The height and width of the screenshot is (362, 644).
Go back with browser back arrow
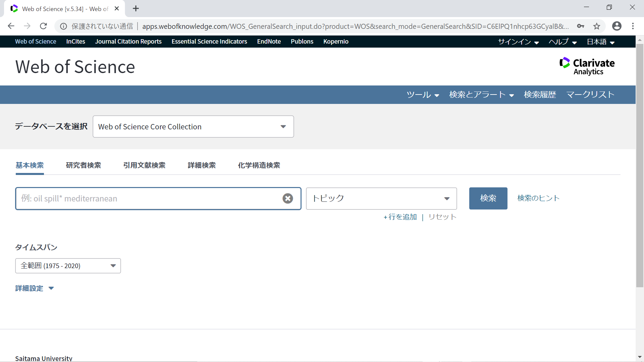pos(11,26)
